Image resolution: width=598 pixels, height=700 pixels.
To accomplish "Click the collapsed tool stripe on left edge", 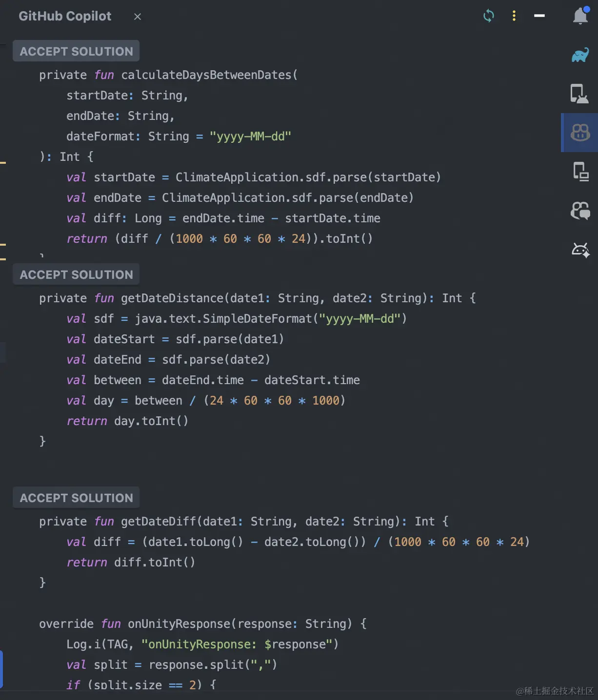I will coord(3,352).
